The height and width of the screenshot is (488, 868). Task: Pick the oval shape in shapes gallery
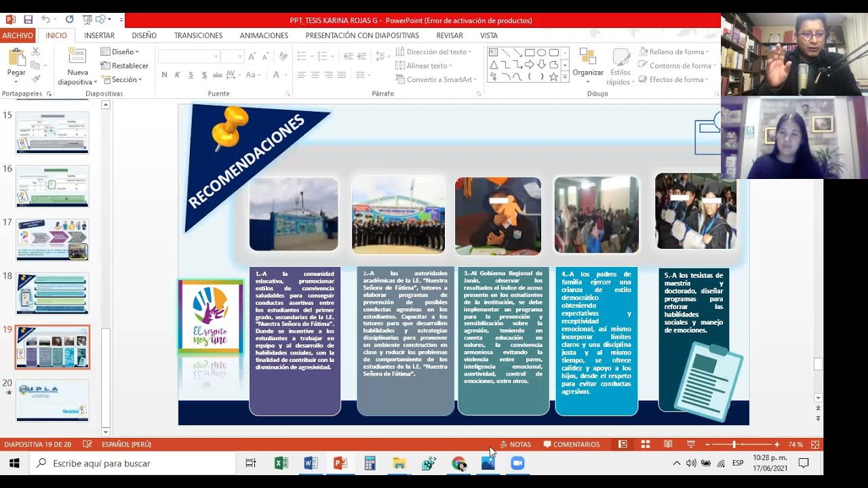point(542,52)
